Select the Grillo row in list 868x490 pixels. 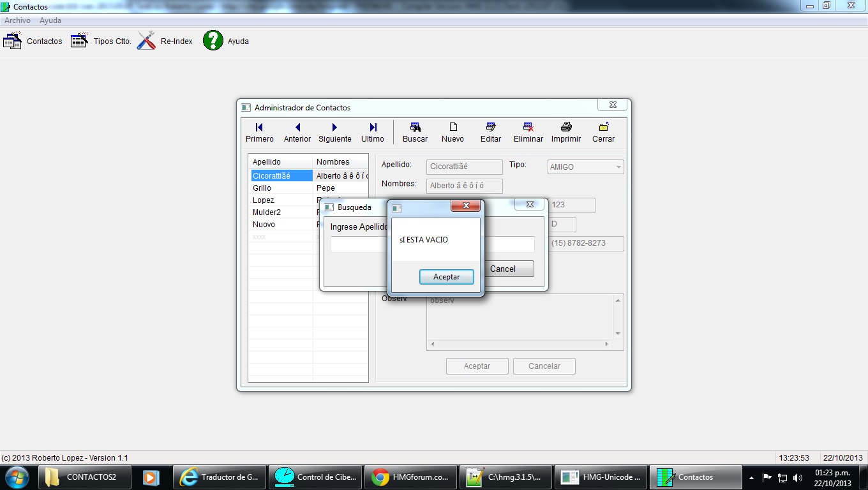tap(308, 188)
